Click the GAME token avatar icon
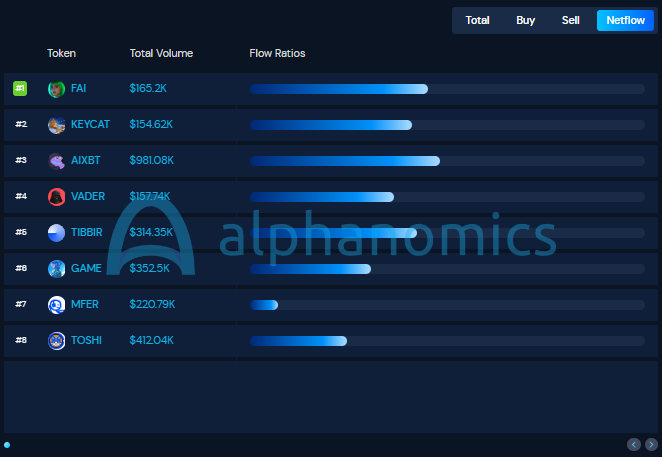The height and width of the screenshot is (457, 662). click(56, 269)
